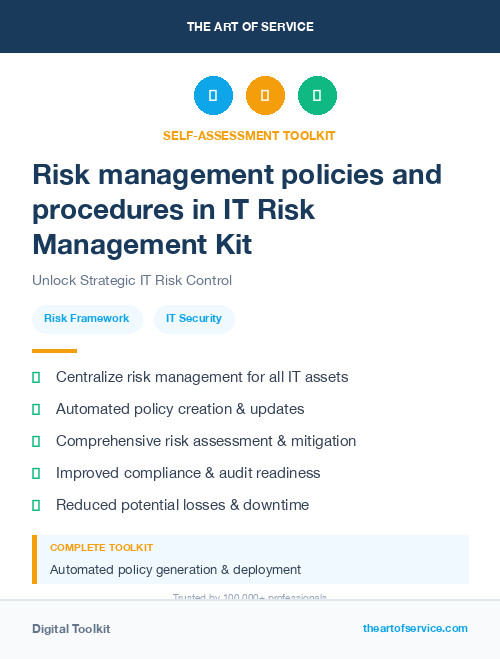
Task: Click the green circle icon
Action: pyautogui.click(x=317, y=95)
